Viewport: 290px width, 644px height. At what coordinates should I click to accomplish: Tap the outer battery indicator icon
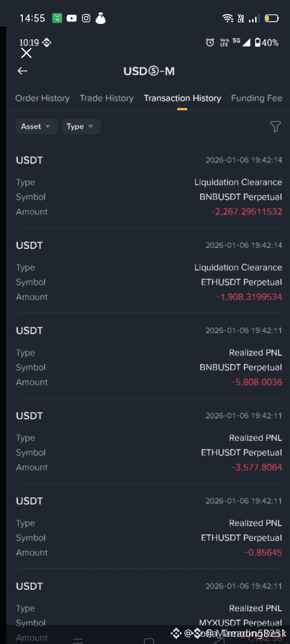click(x=271, y=18)
